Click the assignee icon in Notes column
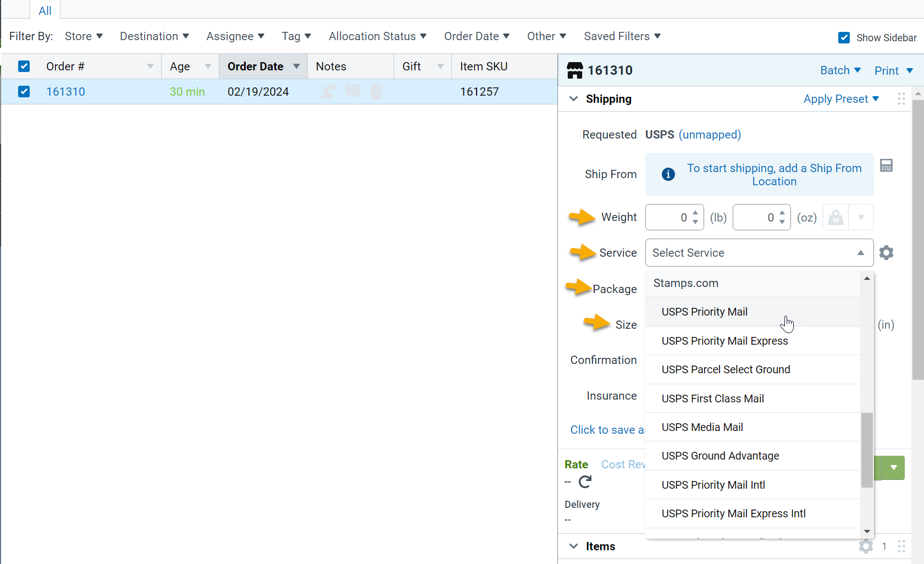Viewport: 924px width, 564px height. click(x=329, y=92)
